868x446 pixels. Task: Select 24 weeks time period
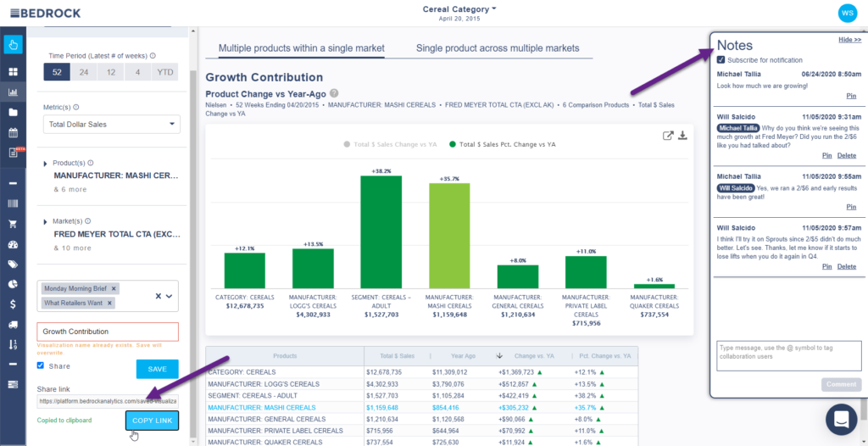coord(84,72)
